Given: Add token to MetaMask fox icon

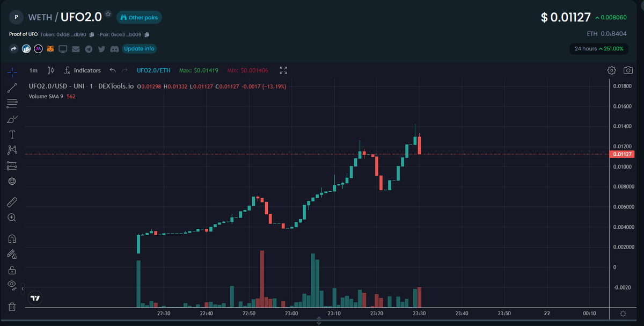Looking at the screenshot, I should pos(50,49).
